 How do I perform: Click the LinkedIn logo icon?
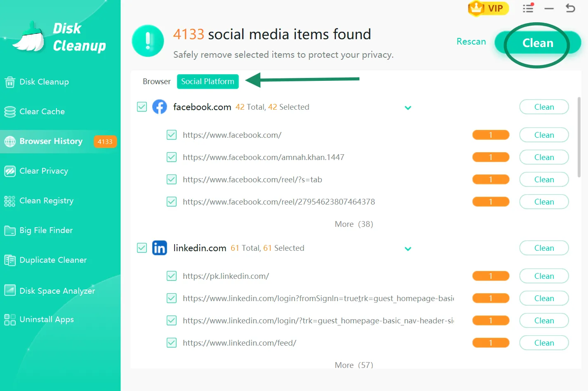[x=160, y=248]
